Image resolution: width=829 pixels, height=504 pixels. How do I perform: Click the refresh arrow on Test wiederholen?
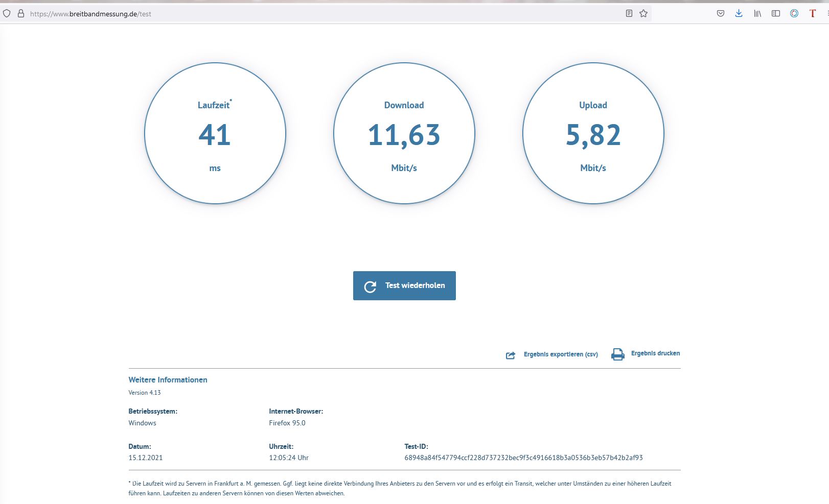tap(370, 286)
